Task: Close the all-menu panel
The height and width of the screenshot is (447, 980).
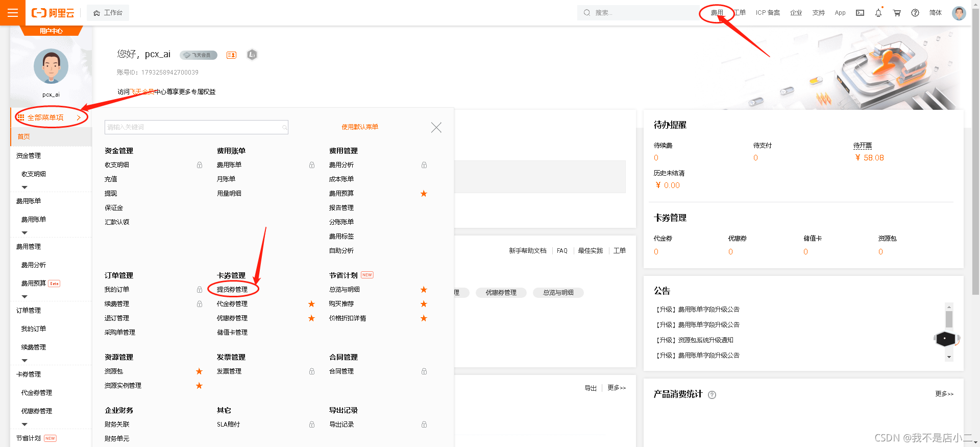Action: click(436, 127)
